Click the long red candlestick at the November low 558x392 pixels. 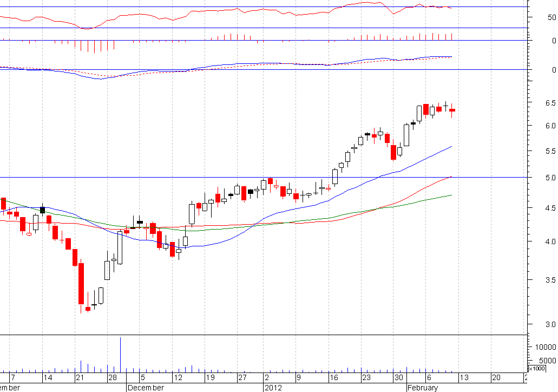tap(81, 284)
